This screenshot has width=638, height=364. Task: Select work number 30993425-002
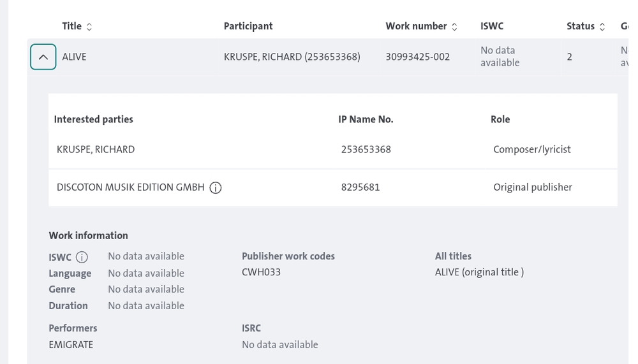[x=417, y=57]
